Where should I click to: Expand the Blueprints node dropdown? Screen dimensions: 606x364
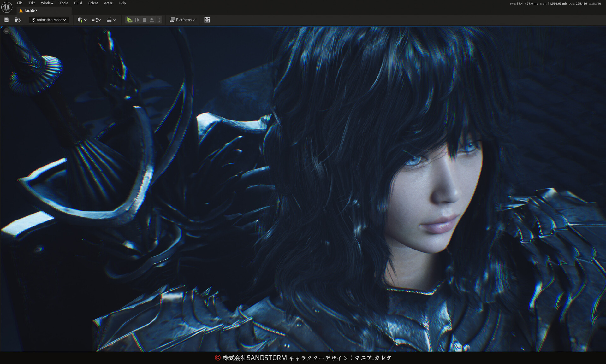(x=96, y=20)
